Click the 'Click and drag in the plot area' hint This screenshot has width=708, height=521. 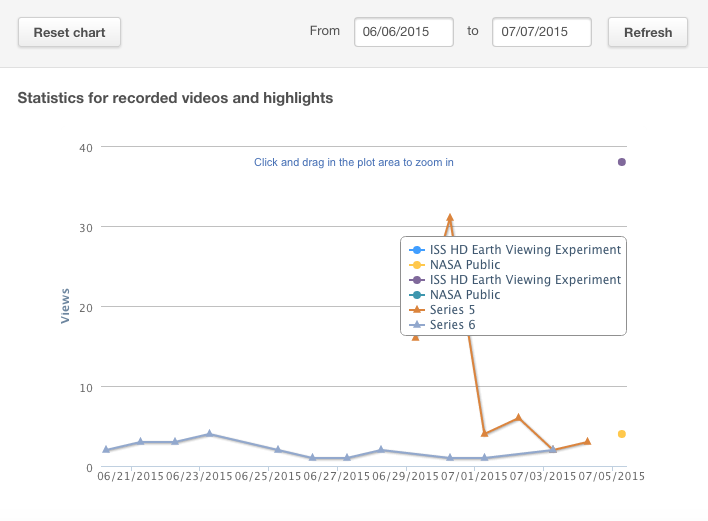point(354,163)
